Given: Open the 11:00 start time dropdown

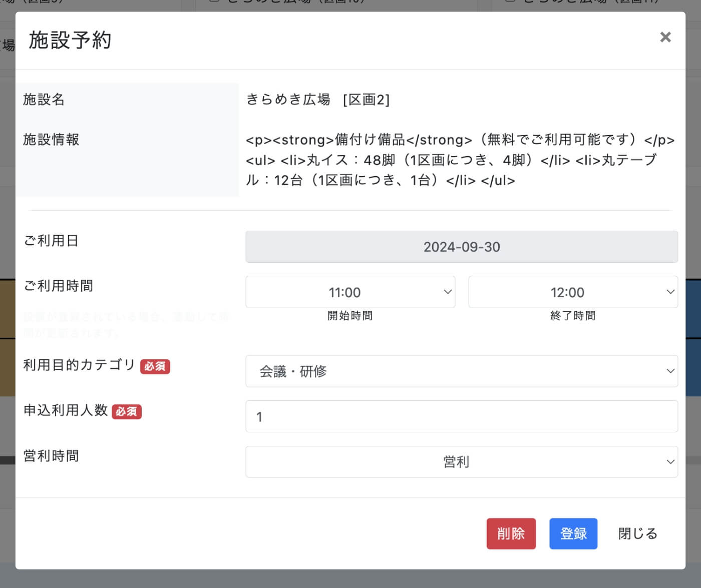Looking at the screenshot, I should [350, 292].
